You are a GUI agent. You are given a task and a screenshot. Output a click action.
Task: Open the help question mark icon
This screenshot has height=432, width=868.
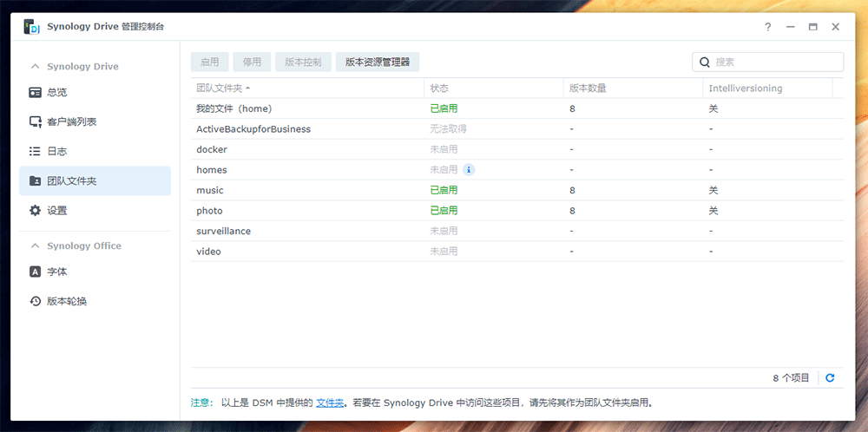(767, 27)
